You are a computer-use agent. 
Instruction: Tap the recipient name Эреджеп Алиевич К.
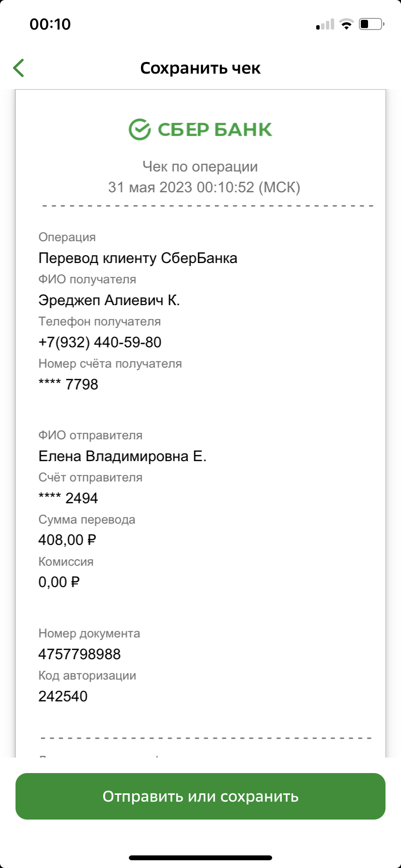click(x=109, y=300)
